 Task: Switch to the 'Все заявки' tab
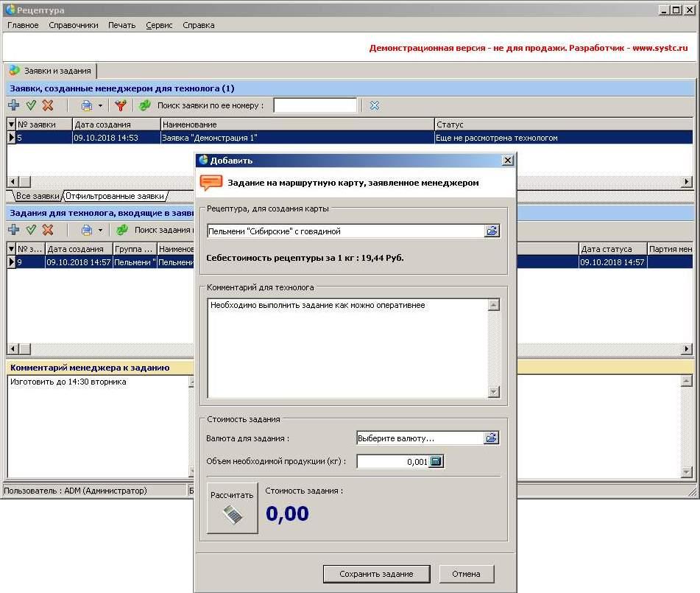37,196
